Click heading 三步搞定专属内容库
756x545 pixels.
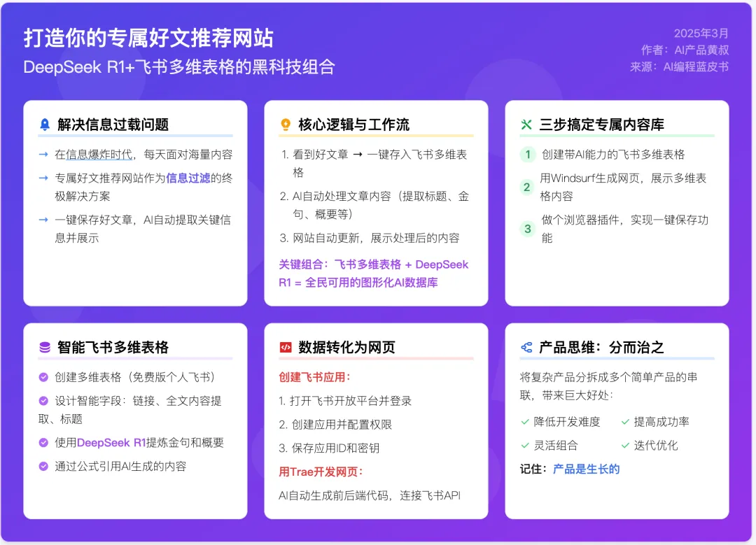tap(602, 125)
